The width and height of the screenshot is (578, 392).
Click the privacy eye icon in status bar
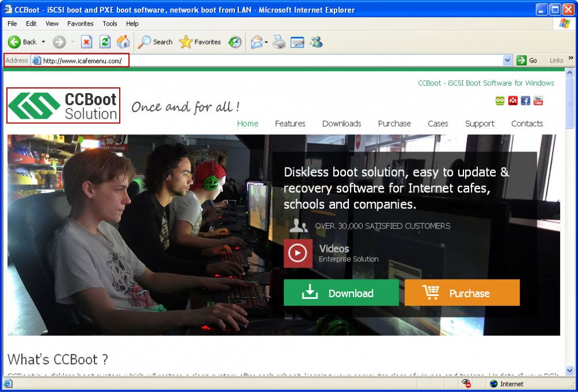coord(466,383)
